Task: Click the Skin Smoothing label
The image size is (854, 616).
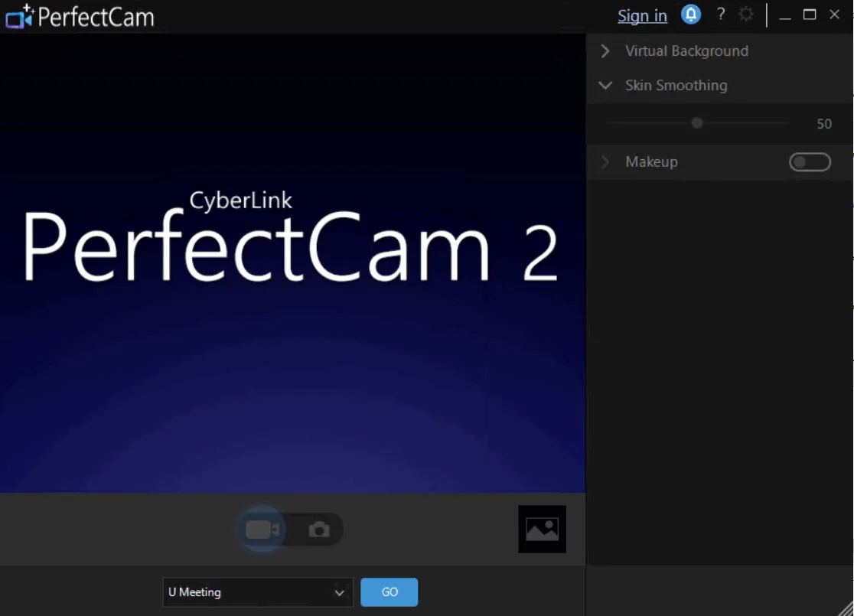Action: (x=676, y=86)
